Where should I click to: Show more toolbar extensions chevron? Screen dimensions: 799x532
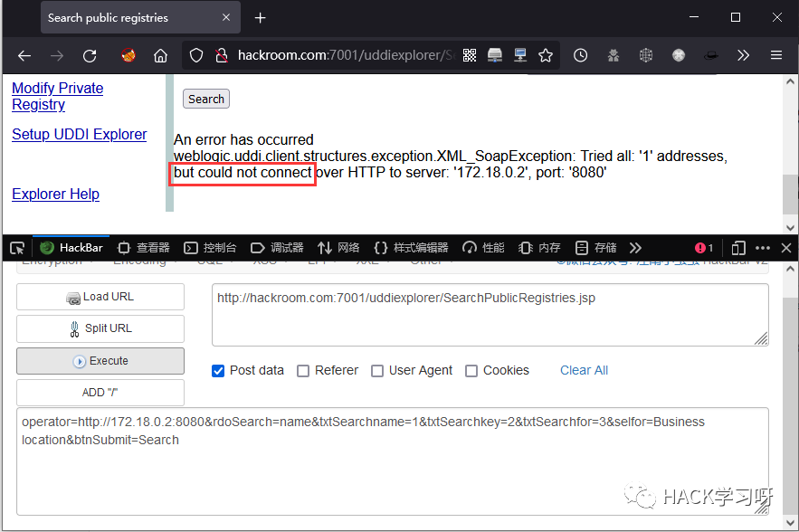(x=744, y=55)
